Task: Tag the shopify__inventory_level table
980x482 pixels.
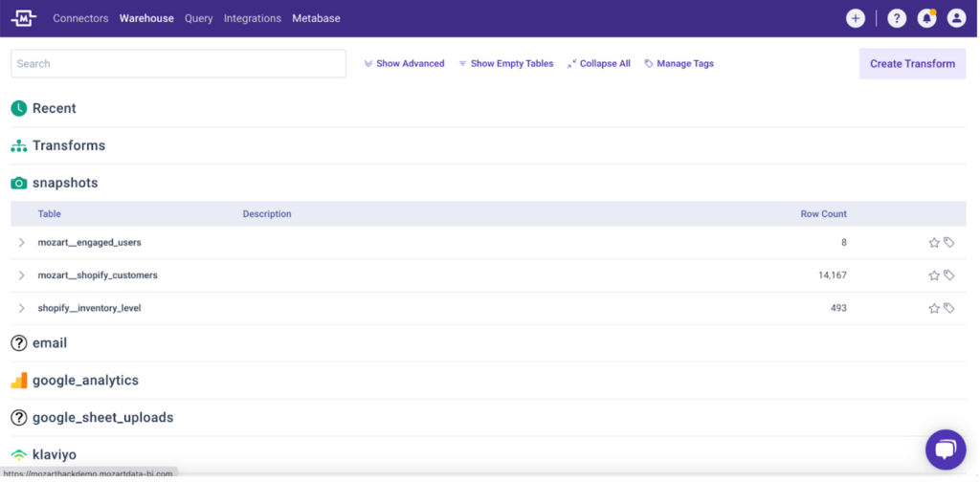Action: pyautogui.click(x=948, y=308)
